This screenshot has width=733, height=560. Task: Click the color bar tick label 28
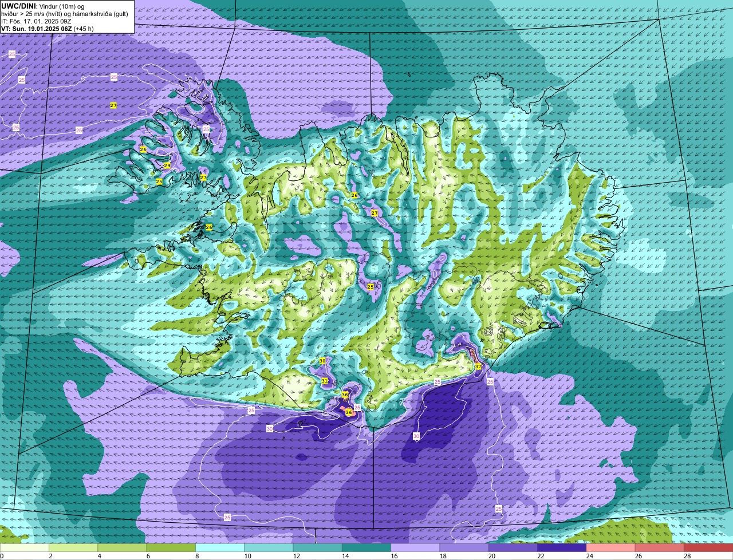coord(687,556)
